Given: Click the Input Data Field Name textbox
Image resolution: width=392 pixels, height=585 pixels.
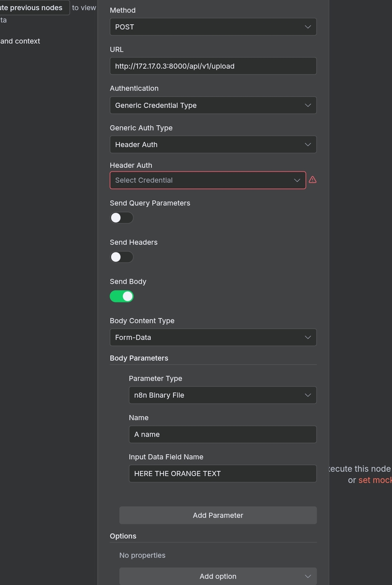Looking at the screenshot, I should point(222,474).
